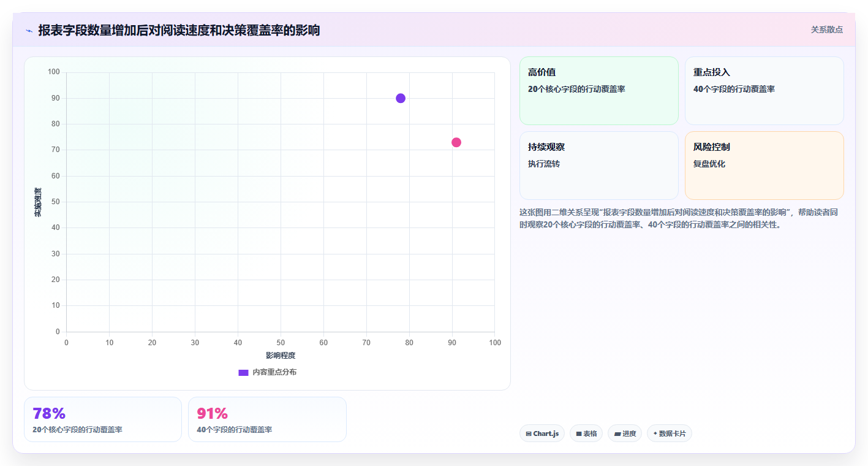Click the 影响程度 x-axis title
This screenshot has width=868, height=466.
[x=281, y=356]
